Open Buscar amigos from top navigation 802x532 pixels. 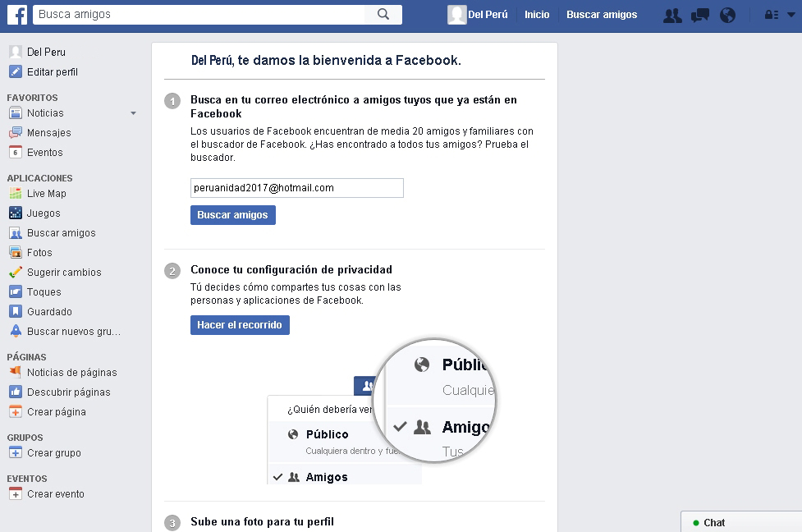602,14
